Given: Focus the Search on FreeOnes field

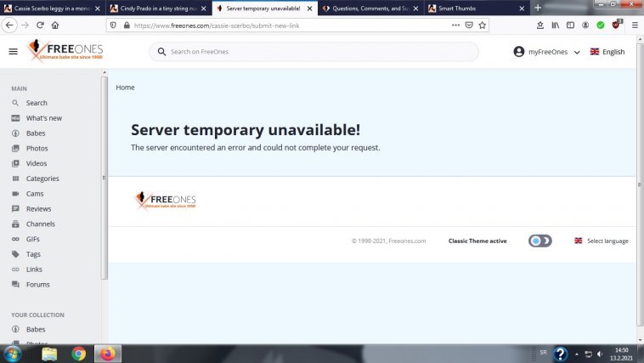Looking at the screenshot, I should 314,52.
